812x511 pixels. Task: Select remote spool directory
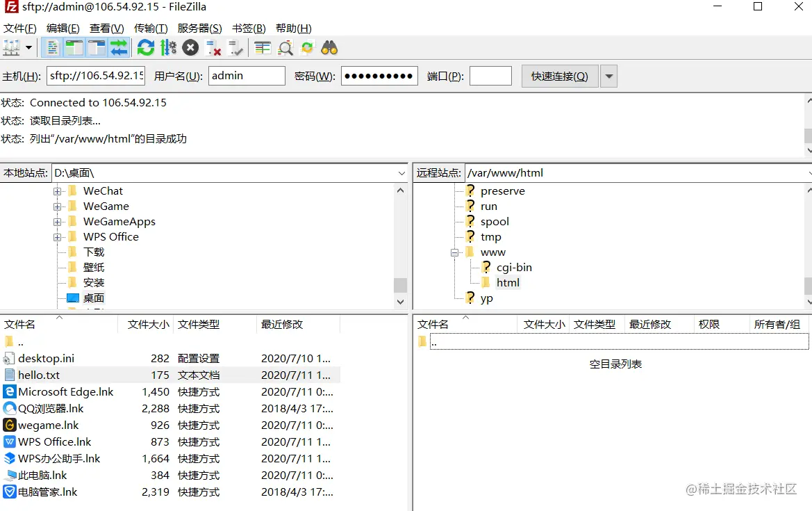495,221
